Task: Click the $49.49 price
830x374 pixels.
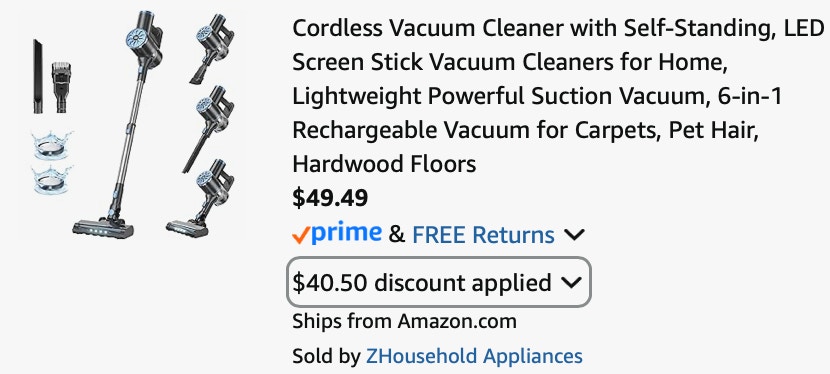Action: 330,198
